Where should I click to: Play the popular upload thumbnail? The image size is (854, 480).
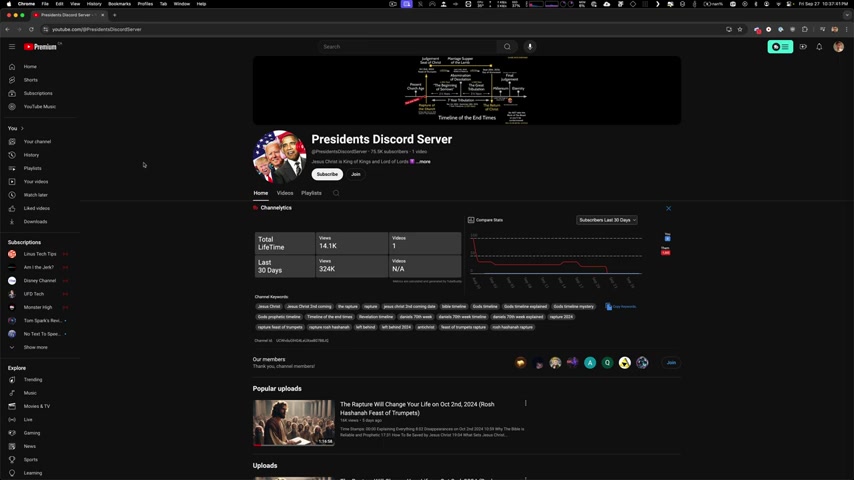[294, 423]
